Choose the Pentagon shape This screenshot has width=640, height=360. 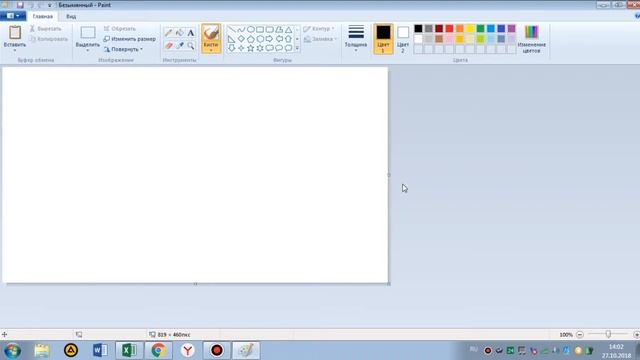pyautogui.click(x=251, y=39)
